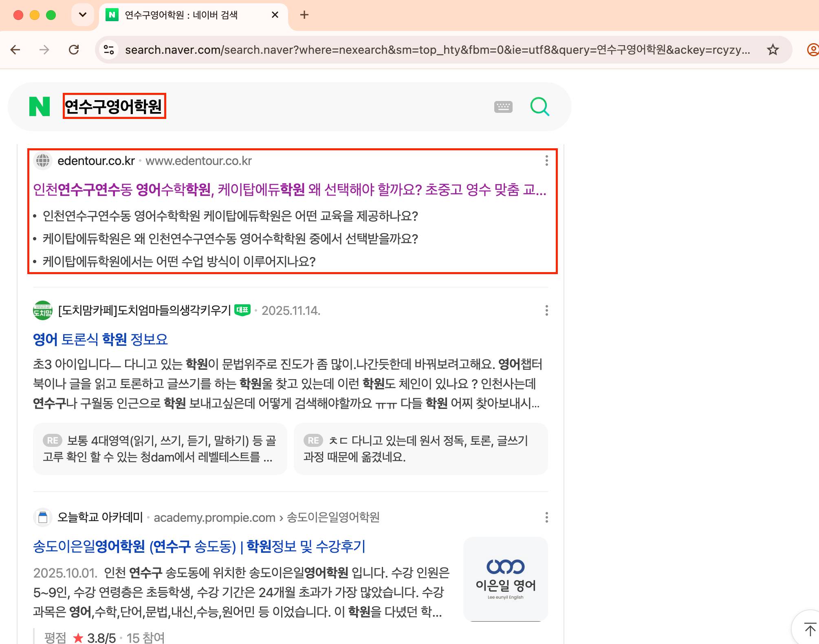Image resolution: width=819 pixels, height=644 pixels.
Task: Click the 오늘학교 아카데미 site name
Action: click(x=100, y=517)
